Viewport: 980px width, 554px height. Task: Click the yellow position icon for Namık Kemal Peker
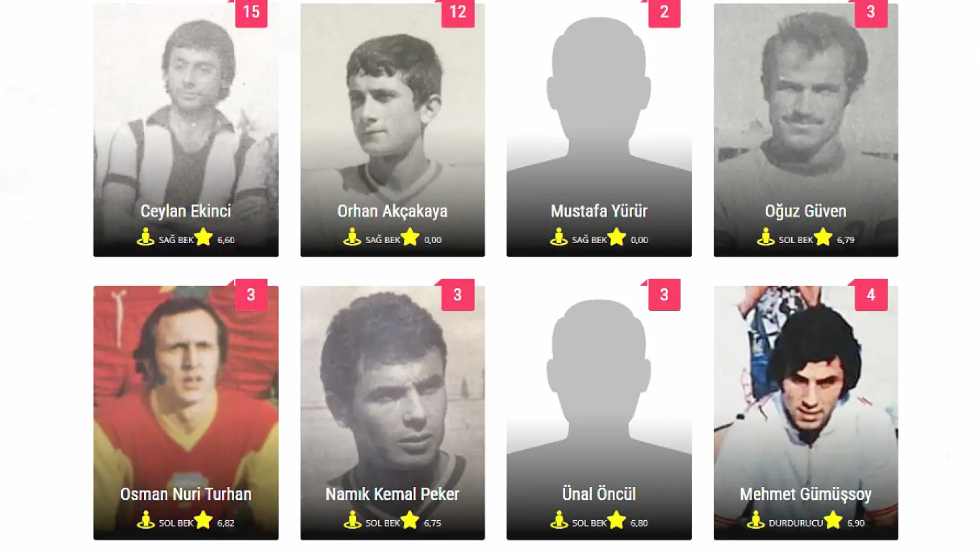point(352,520)
